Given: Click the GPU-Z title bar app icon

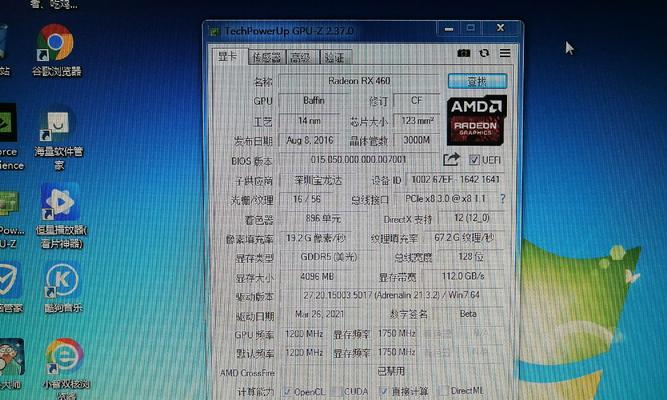Looking at the screenshot, I should pyautogui.click(x=214, y=31).
